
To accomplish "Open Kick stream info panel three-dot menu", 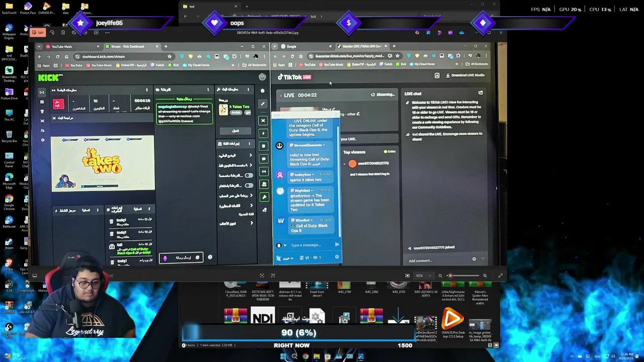I will pos(248,90).
